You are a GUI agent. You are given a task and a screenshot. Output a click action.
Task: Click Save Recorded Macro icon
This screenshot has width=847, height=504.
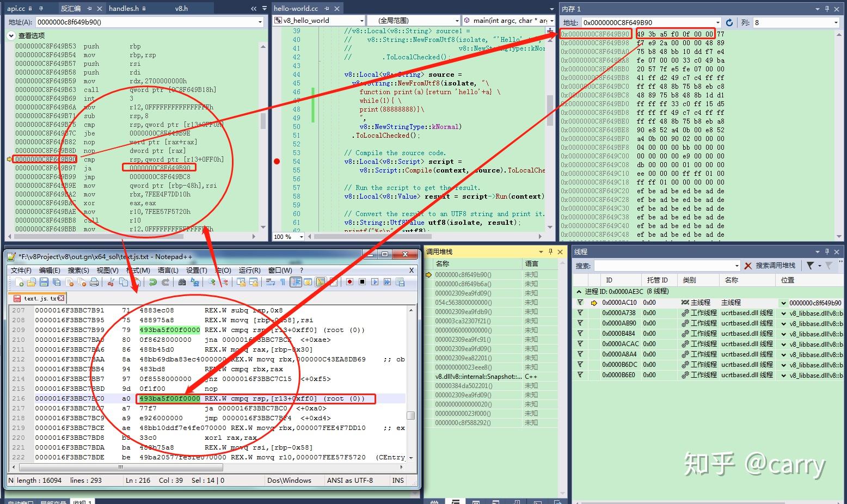(400, 282)
